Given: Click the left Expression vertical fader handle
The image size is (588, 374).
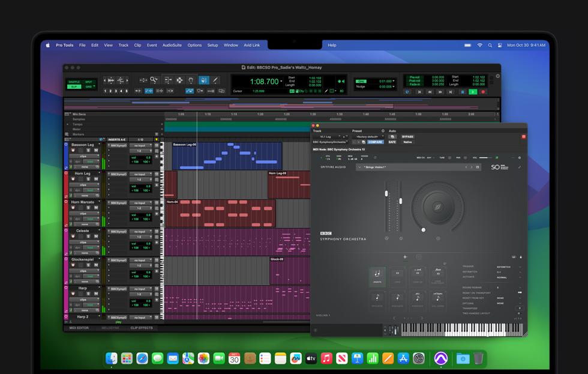Looking at the screenshot, I should point(386,193).
